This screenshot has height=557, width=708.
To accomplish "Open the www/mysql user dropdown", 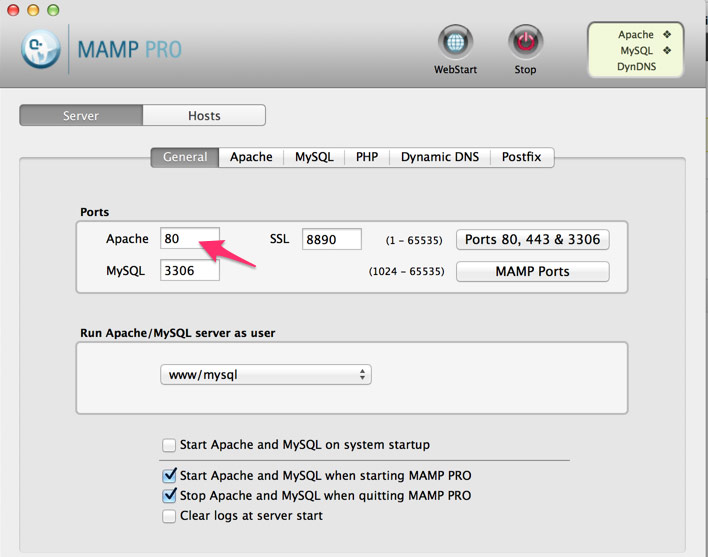I will click(266, 375).
